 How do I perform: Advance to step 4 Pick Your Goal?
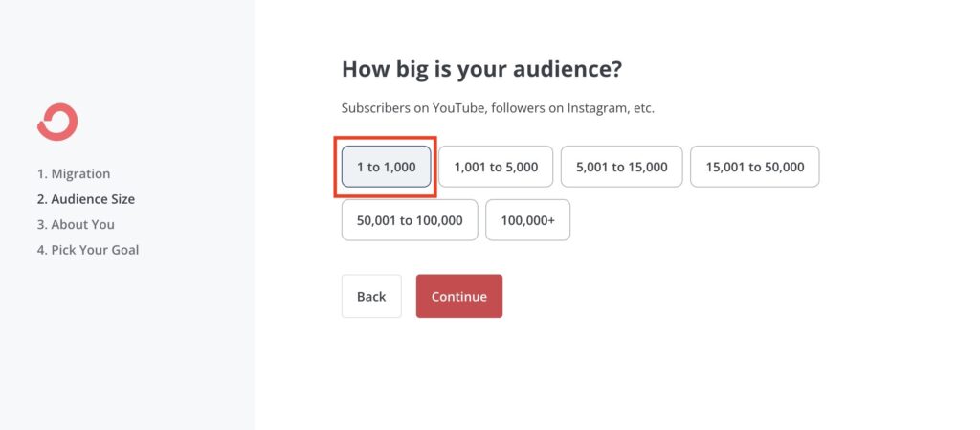click(88, 250)
